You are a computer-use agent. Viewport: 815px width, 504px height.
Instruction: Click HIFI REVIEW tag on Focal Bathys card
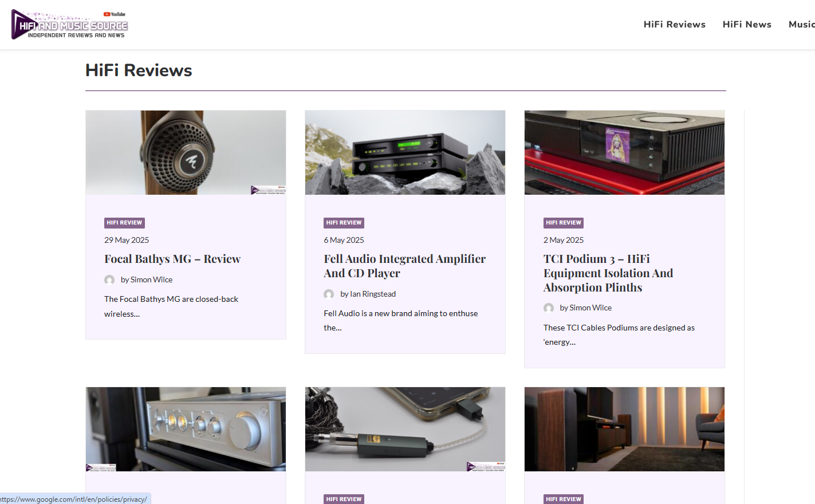[x=124, y=223]
